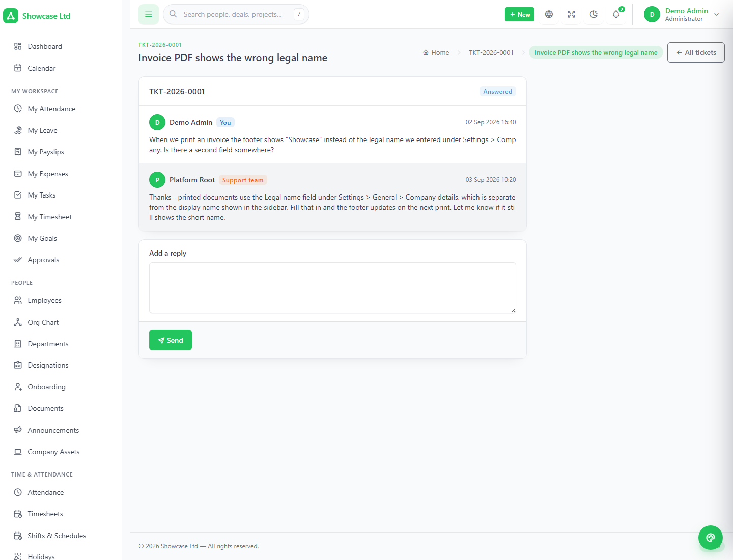Click the dropdown chevron beside Administrator

717,14
